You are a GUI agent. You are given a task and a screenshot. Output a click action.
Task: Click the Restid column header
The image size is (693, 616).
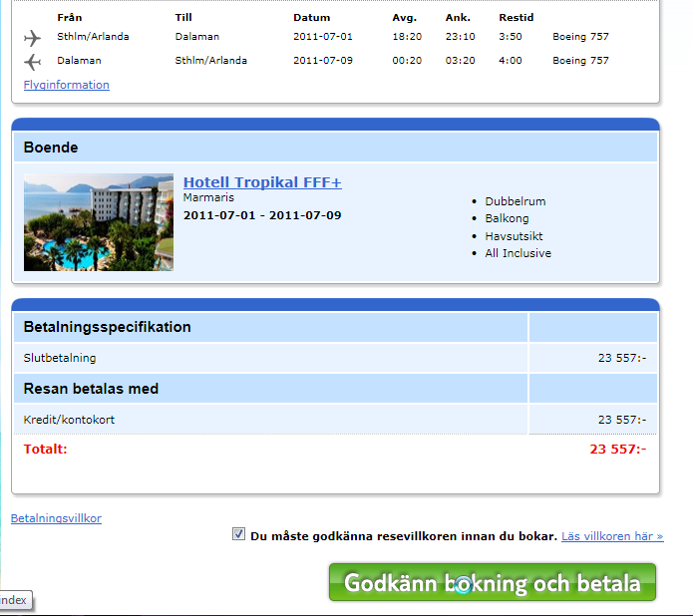(516, 18)
